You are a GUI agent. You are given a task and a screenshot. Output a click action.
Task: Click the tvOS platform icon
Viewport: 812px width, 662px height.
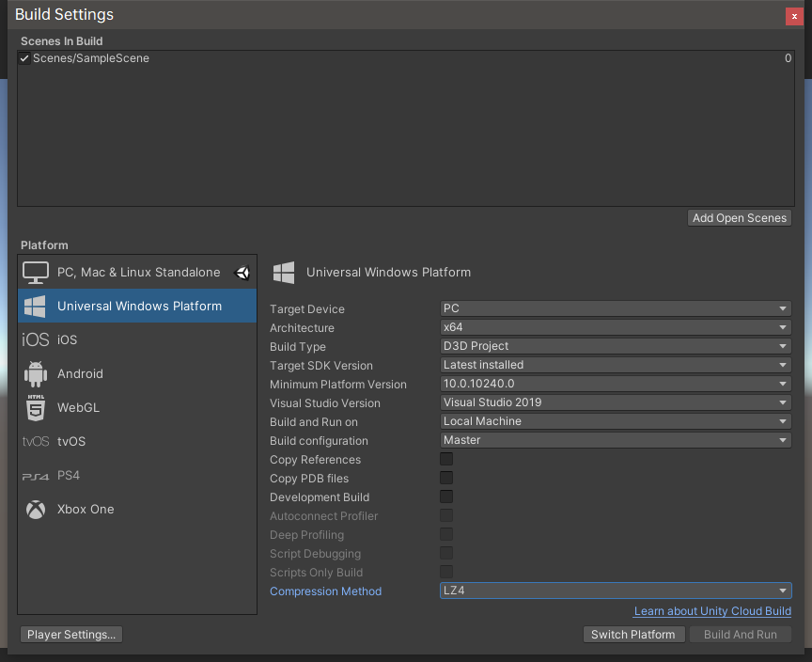click(35, 441)
